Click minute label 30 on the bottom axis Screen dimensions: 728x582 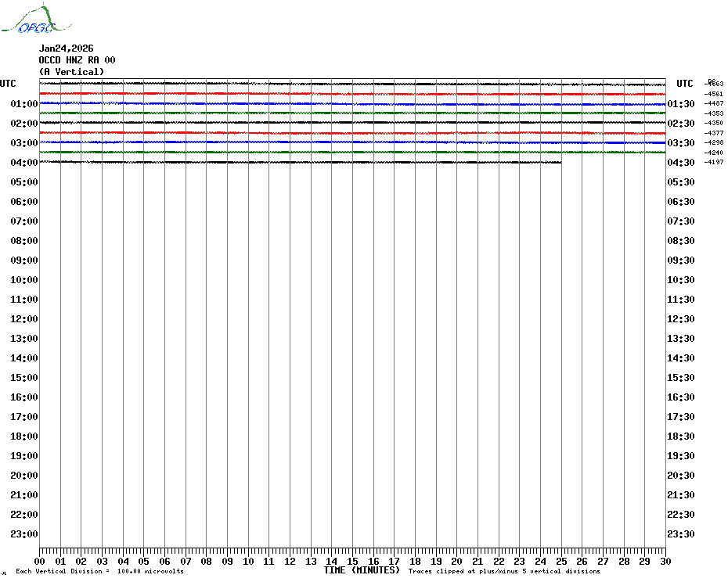pyautogui.click(x=665, y=561)
